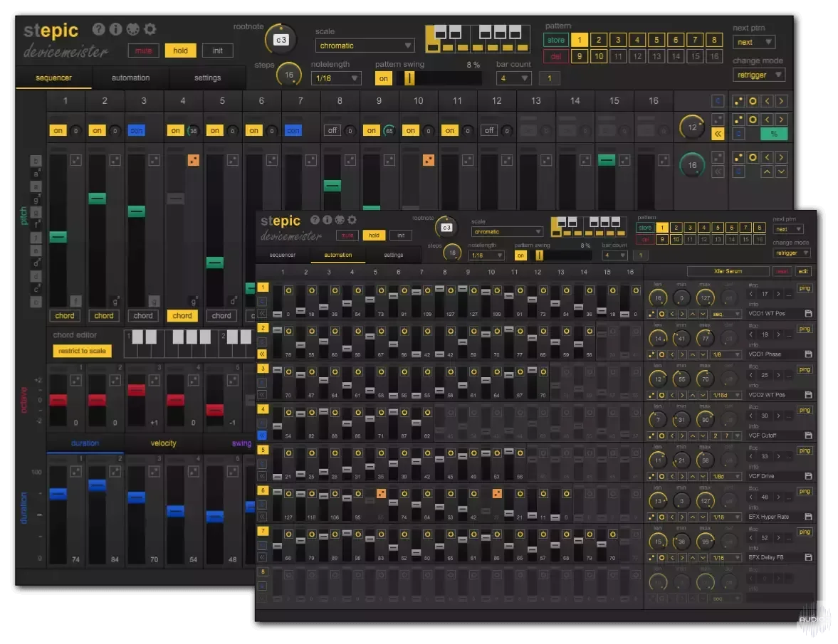Increase the cc number 17 with the right arrow
The image size is (838, 644).
pyautogui.click(x=778, y=294)
